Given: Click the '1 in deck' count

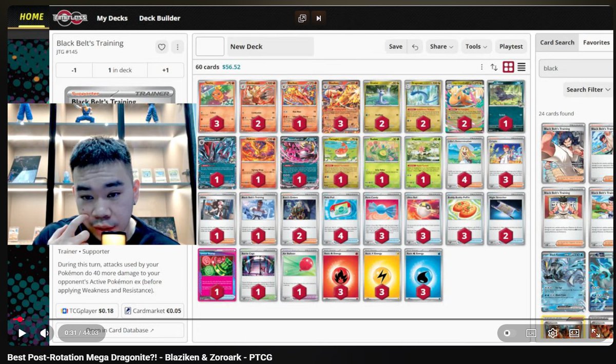Looking at the screenshot, I should pos(120,70).
